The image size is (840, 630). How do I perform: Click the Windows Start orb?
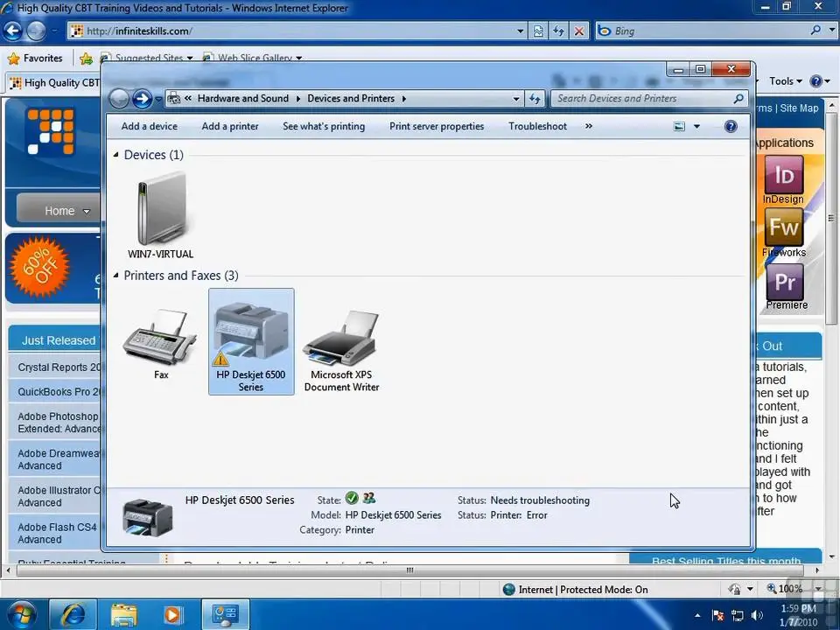pyautogui.click(x=21, y=614)
